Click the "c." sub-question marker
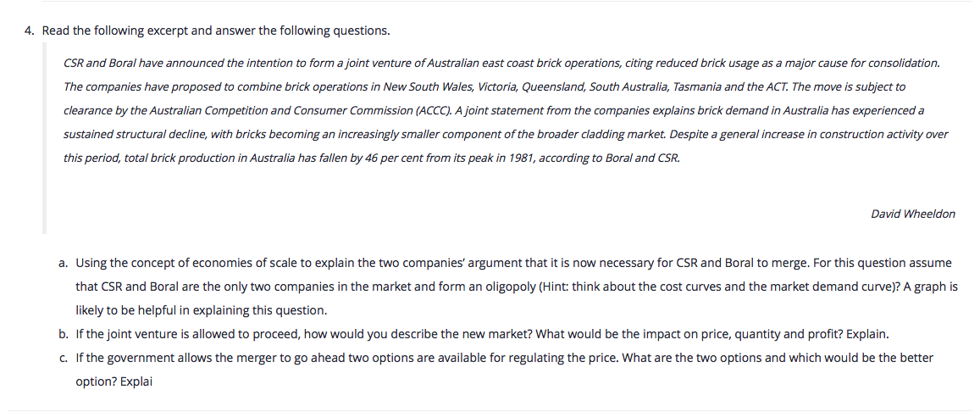 [64, 358]
